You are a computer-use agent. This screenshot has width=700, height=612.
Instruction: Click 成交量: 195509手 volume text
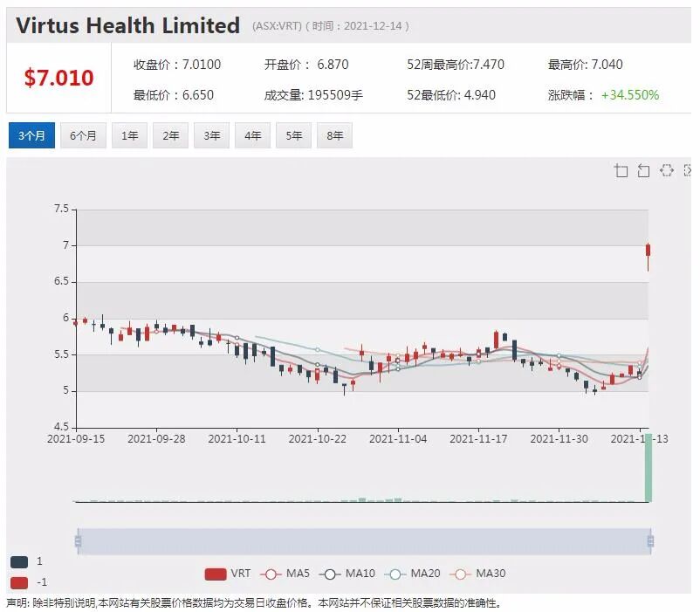(x=313, y=95)
